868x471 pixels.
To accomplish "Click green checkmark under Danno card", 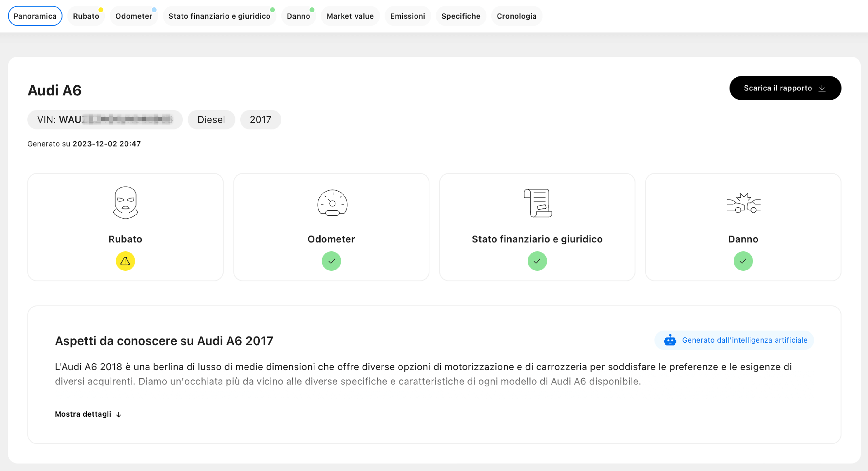I will tap(743, 261).
